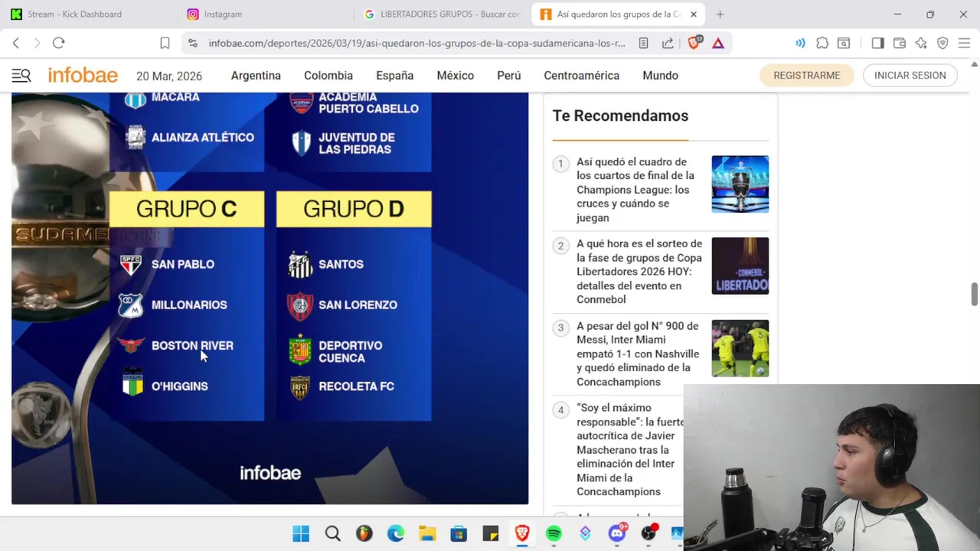Viewport: 980px width, 551px height.
Task: Bookmark this page with bookmark icon
Action: tap(165, 43)
